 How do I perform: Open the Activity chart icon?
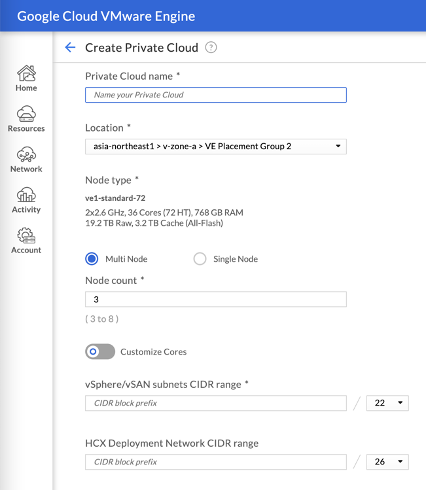tap(26, 195)
